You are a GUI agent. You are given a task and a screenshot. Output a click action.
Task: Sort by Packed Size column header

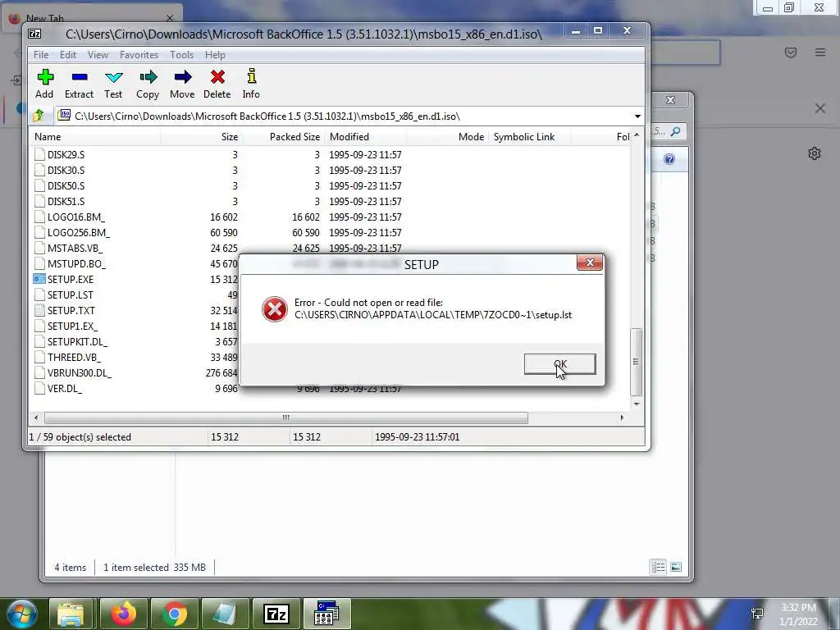tap(283, 137)
